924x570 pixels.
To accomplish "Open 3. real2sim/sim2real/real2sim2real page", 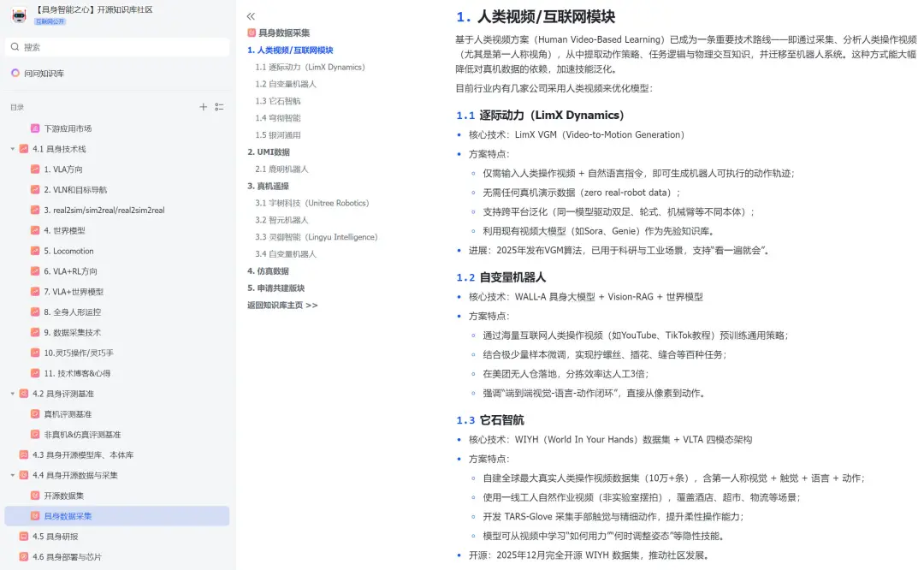I will tap(104, 210).
